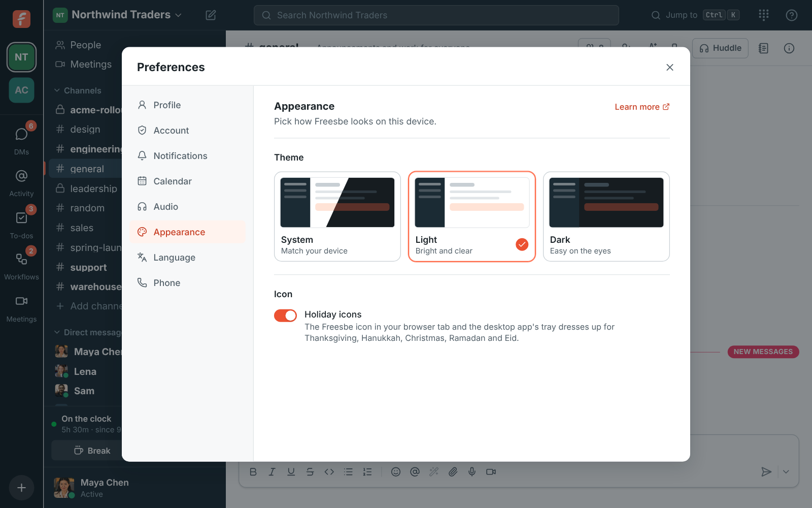
Task: Click the Break button
Action: point(87,451)
